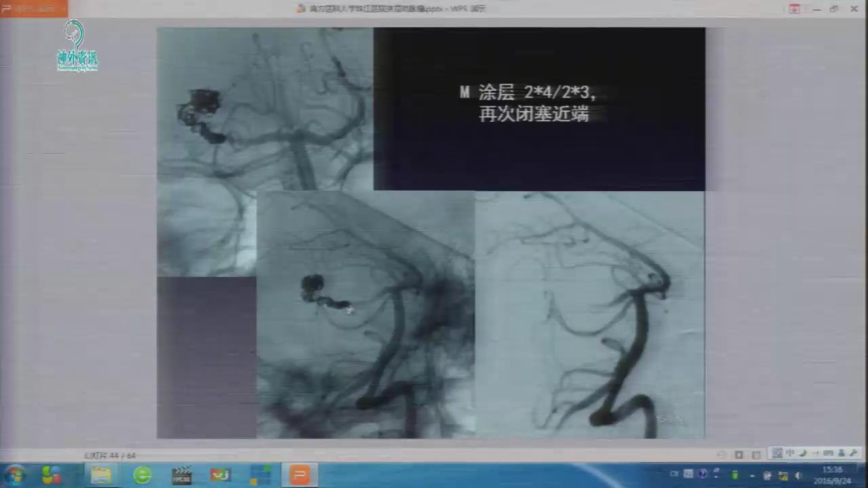The image size is (868, 488).
Task: Toggle full-width character mode in IME bar
Action: coord(803,454)
